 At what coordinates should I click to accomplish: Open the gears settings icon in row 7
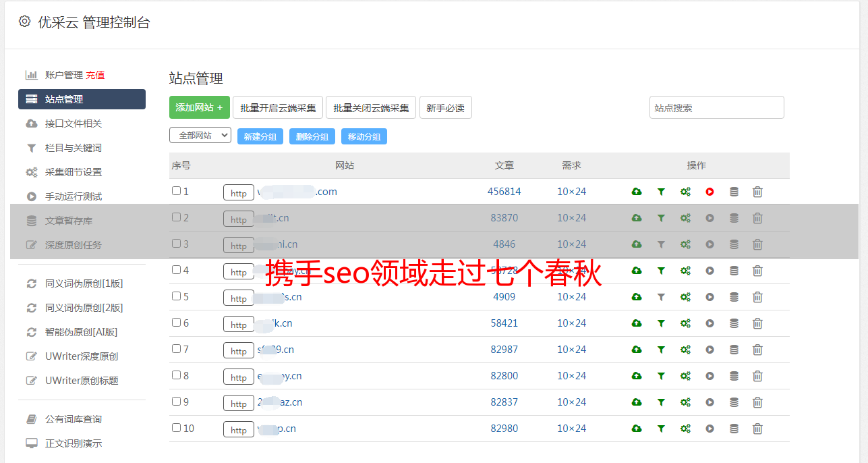click(x=685, y=350)
